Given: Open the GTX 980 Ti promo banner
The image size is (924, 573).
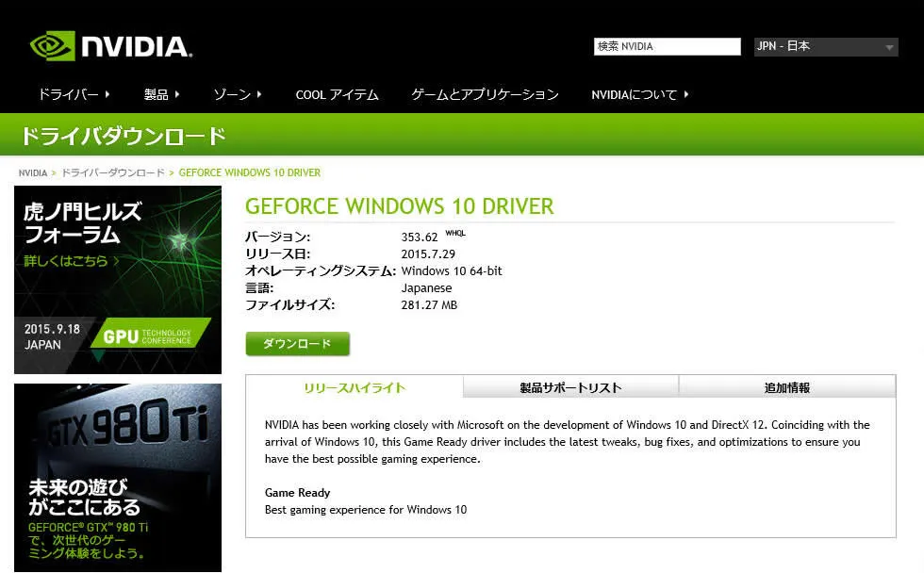Looking at the screenshot, I should pyautogui.click(x=118, y=478).
